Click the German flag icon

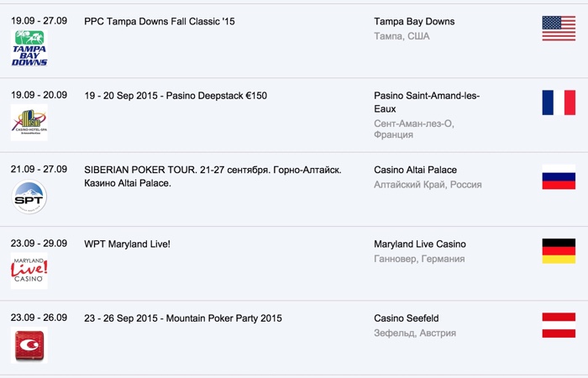tap(559, 251)
